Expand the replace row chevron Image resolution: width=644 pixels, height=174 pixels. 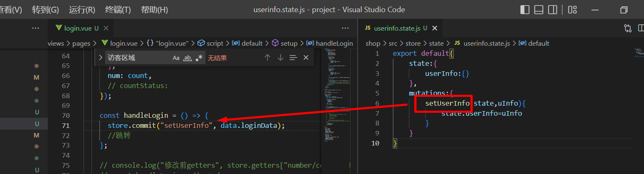(x=101, y=58)
